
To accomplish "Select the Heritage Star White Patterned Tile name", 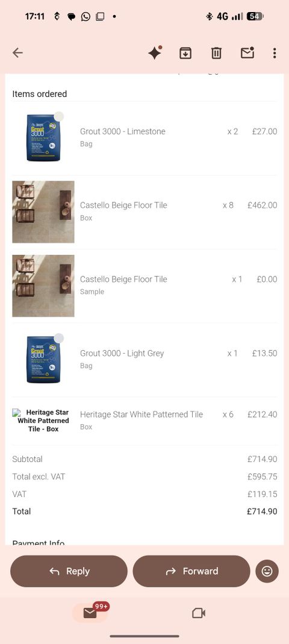I will [x=141, y=414].
